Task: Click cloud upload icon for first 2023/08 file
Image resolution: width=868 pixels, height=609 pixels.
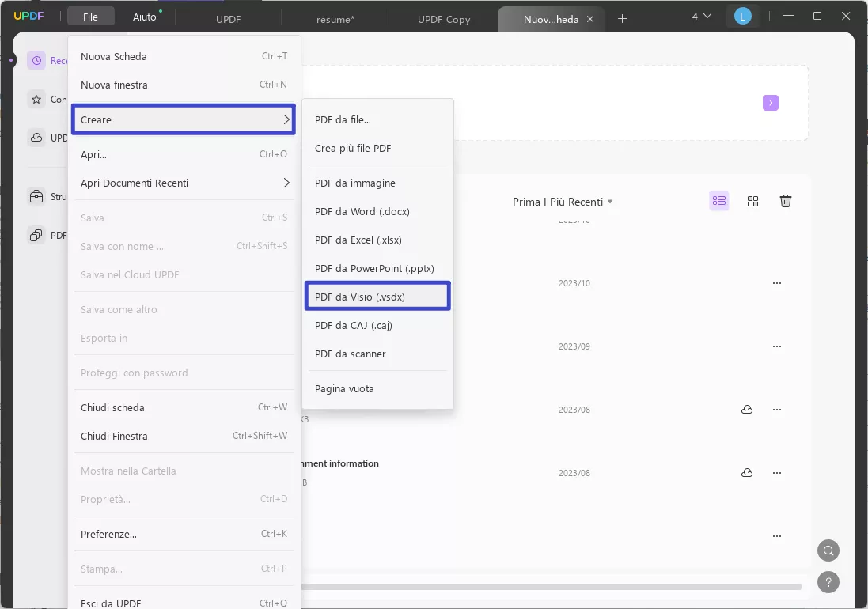Action: tap(747, 410)
